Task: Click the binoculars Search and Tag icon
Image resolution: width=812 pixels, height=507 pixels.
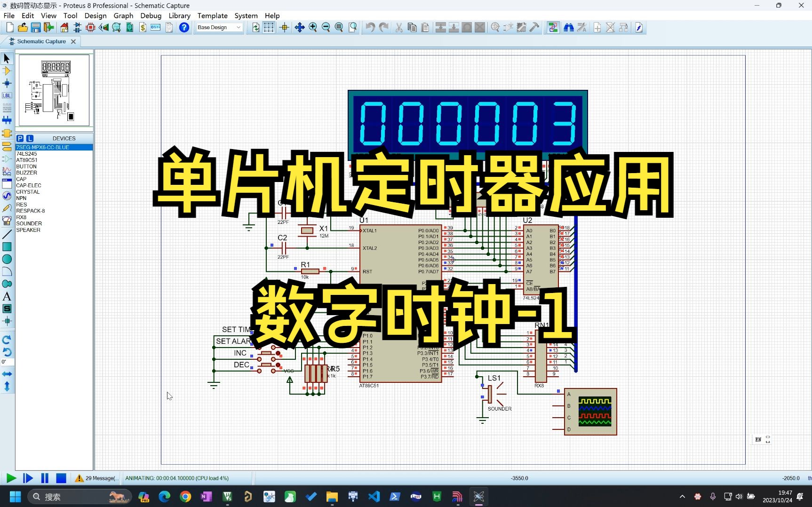Action: click(x=568, y=27)
